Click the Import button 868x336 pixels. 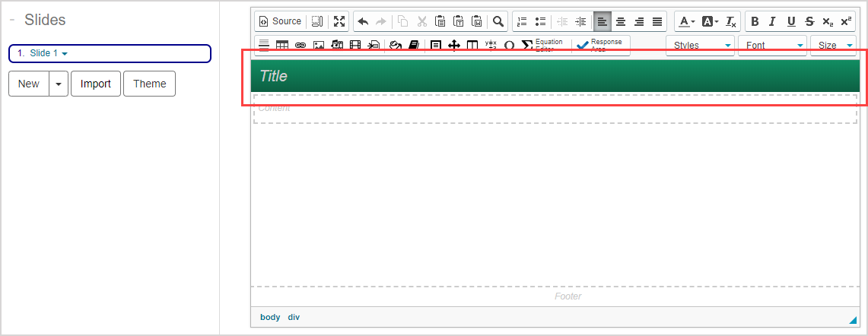(x=96, y=84)
